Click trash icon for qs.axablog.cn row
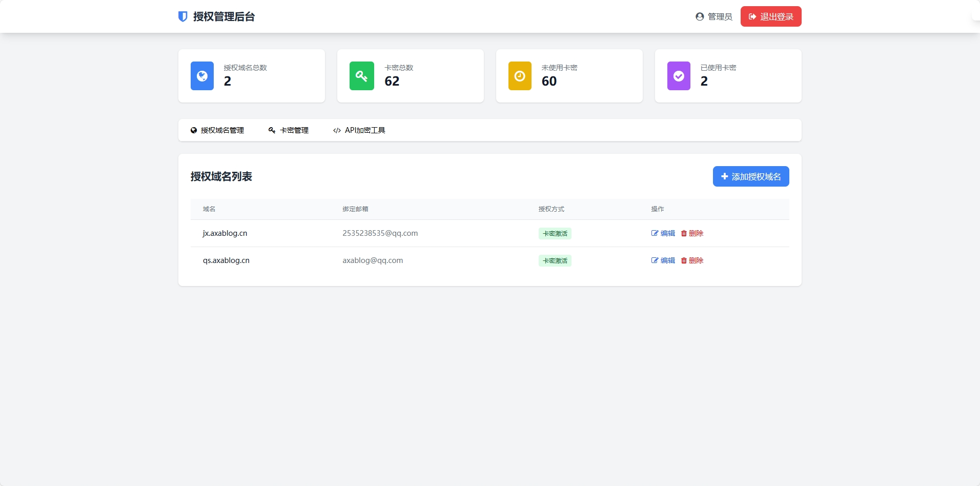This screenshot has width=980, height=486. (x=684, y=260)
